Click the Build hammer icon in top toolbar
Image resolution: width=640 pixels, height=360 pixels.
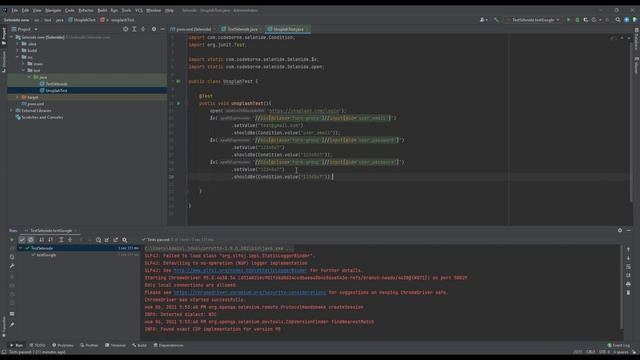496,20
